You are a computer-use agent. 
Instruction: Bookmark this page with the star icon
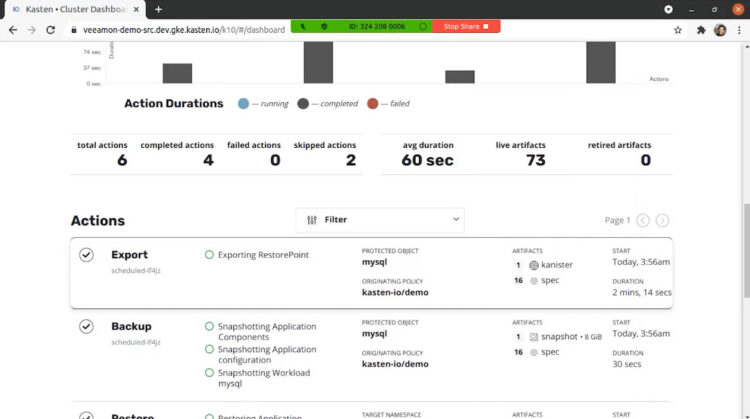click(678, 30)
